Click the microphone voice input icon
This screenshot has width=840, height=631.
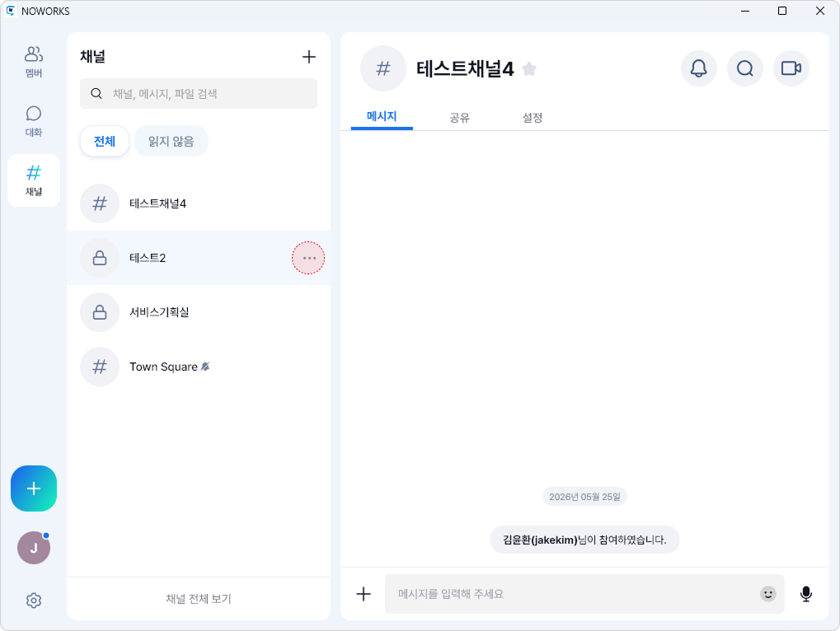[x=805, y=594]
